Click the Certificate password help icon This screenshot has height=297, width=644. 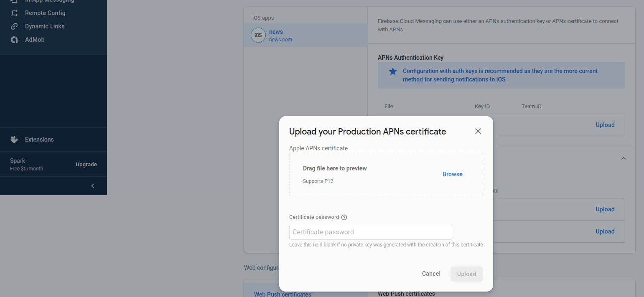tap(344, 217)
